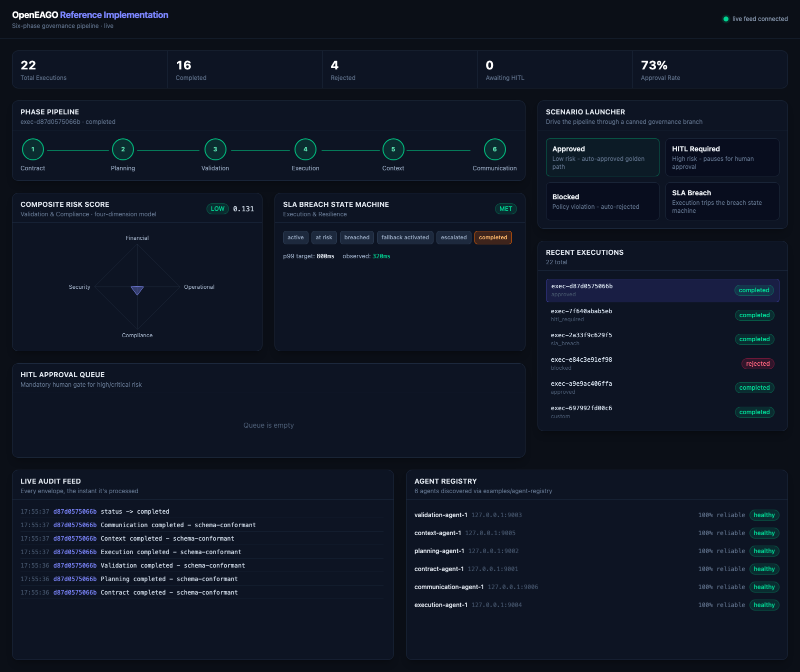
Task: Click the Security radar axis label
Action: 79,287
